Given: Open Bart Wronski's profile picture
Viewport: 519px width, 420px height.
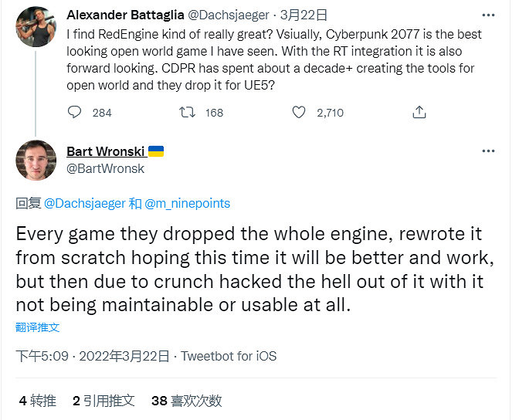Looking at the screenshot, I should tap(36, 161).
